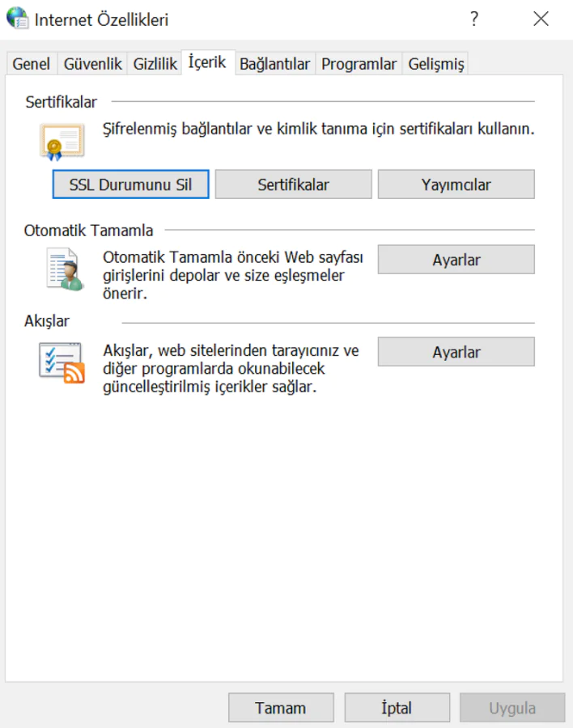The height and width of the screenshot is (728, 573).
Task: Click the globe icon in the title bar
Action: click(17, 19)
